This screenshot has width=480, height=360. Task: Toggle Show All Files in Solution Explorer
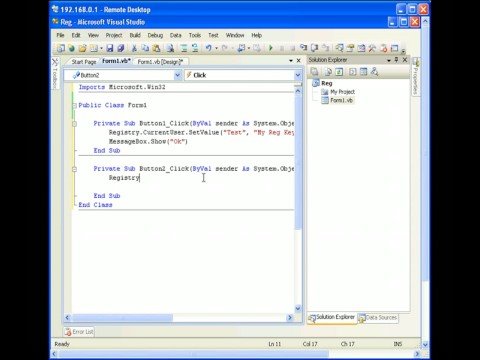point(328,72)
